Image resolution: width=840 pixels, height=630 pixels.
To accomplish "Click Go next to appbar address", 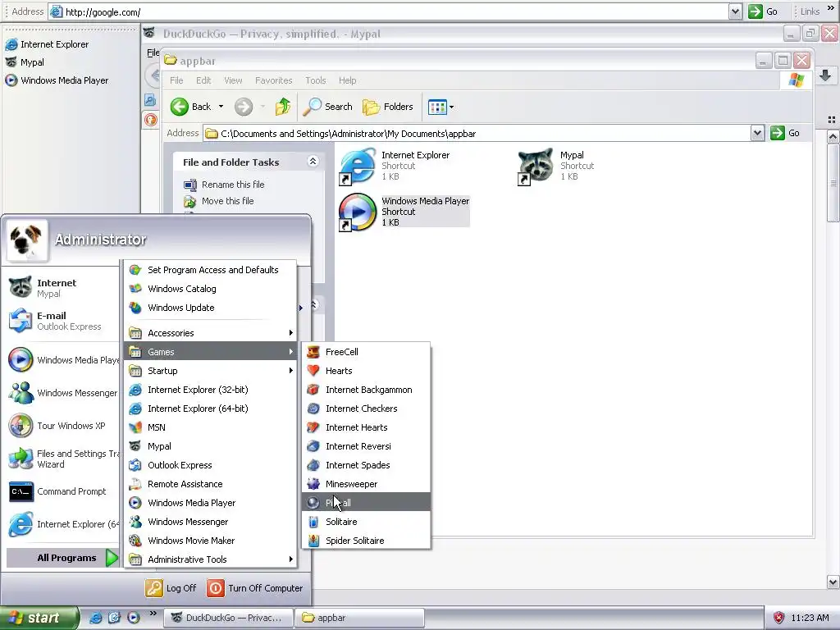I will [x=785, y=133].
